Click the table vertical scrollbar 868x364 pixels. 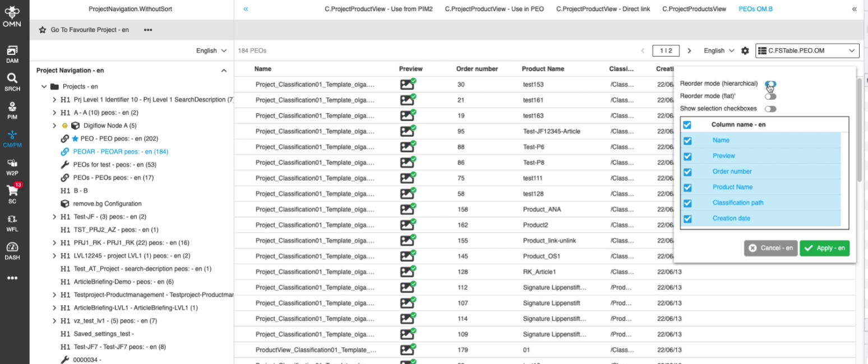(859, 130)
